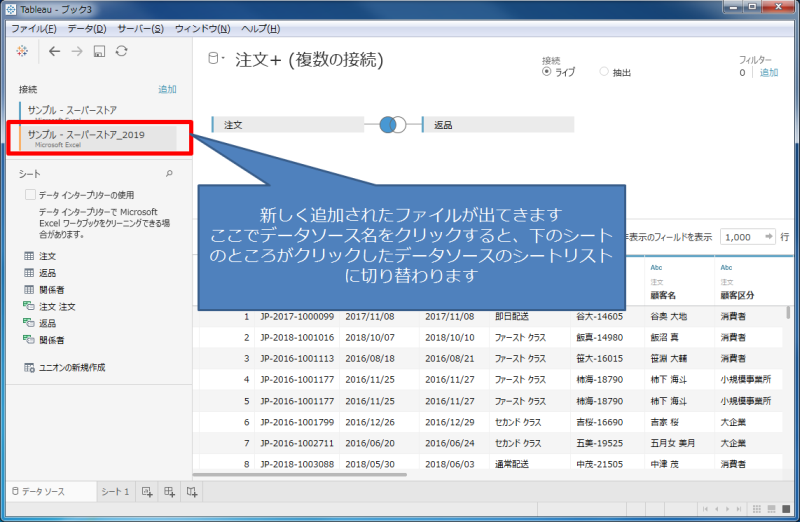Viewport: 800px width, 522px height.
Task: Click the show sheet sorter grid icon
Action: coord(757,509)
